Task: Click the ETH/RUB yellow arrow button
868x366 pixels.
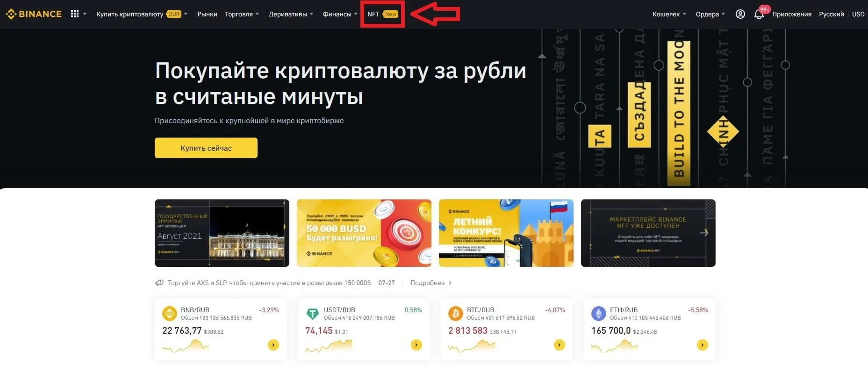Action: click(x=703, y=345)
